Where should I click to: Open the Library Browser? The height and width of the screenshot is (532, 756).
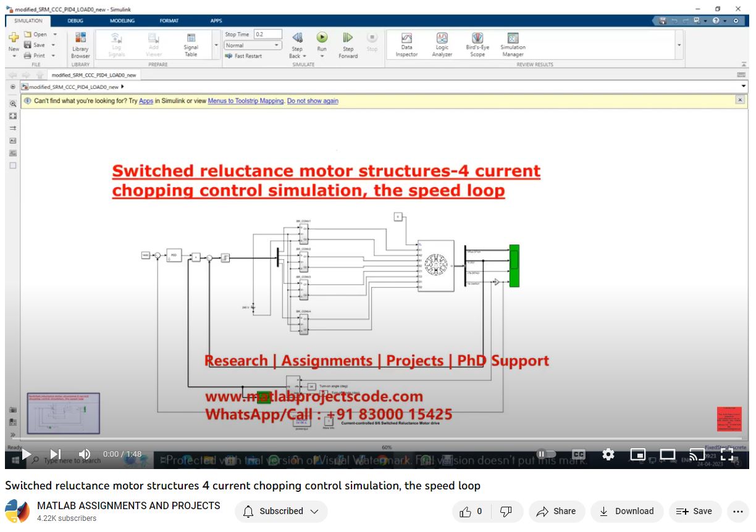click(x=80, y=39)
